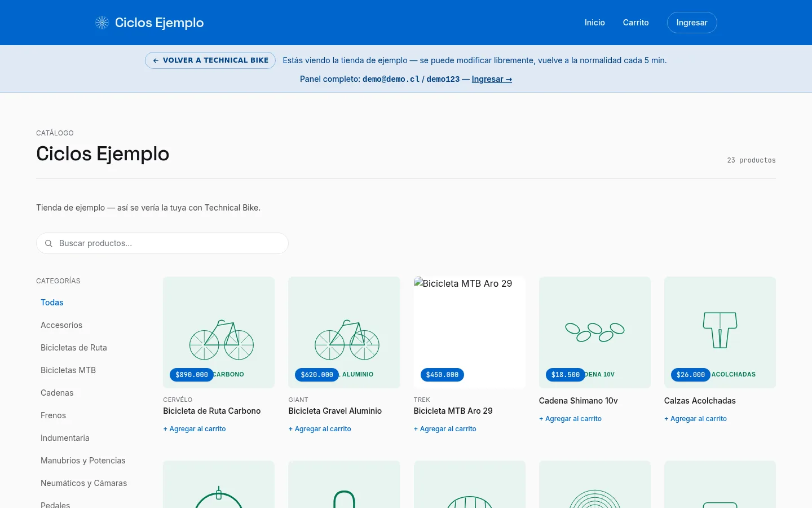Add Cadena Shimano 10v to cart
The height and width of the screenshot is (508, 812).
pyautogui.click(x=570, y=419)
